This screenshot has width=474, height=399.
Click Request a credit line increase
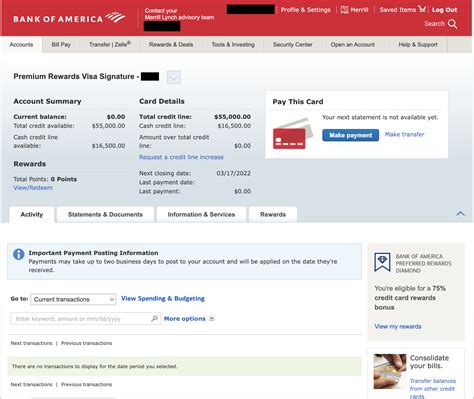click(x=181, y=157)
